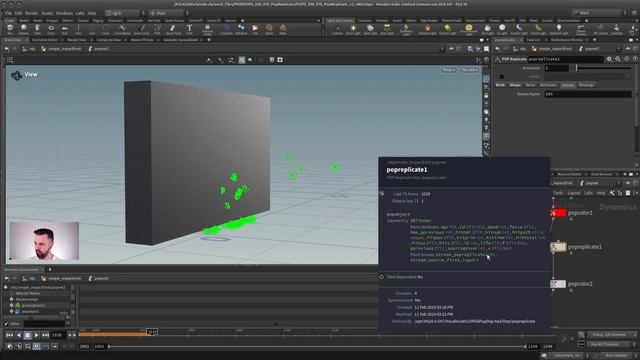Select the Environment Light shelf tool

[469, 30]
